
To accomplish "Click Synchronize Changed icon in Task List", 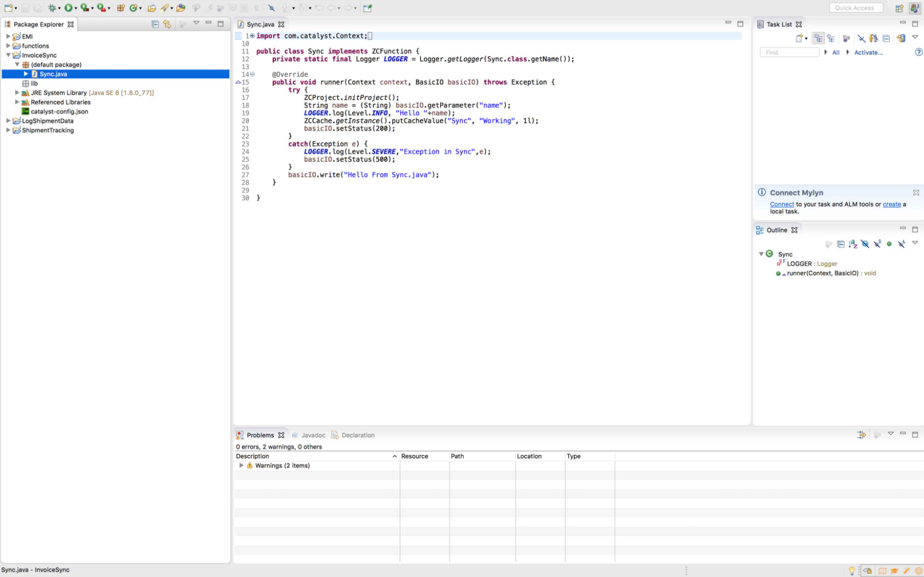I will point(901,39).
